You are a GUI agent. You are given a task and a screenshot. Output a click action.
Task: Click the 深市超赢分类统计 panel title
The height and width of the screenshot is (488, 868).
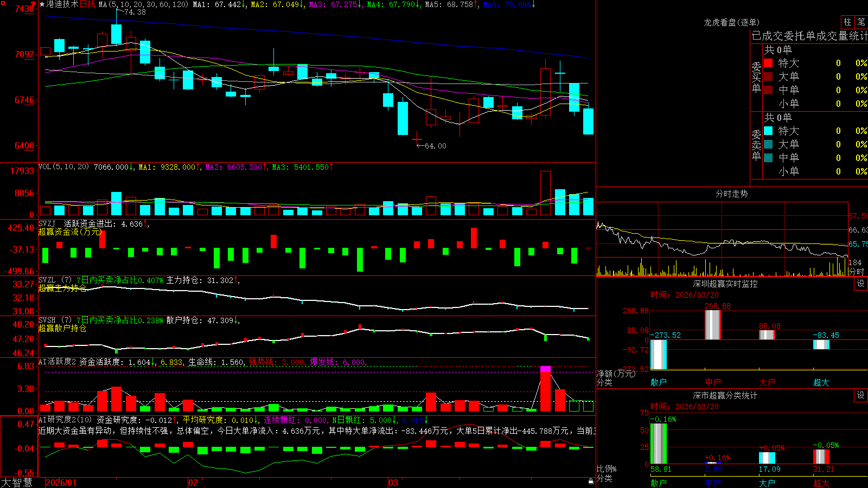click(x=725, y=395)
